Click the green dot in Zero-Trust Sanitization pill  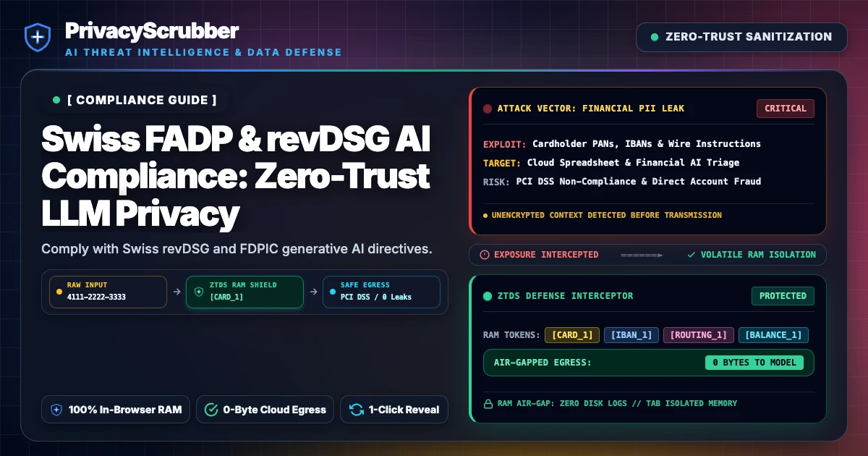click(x=655, y=37)
